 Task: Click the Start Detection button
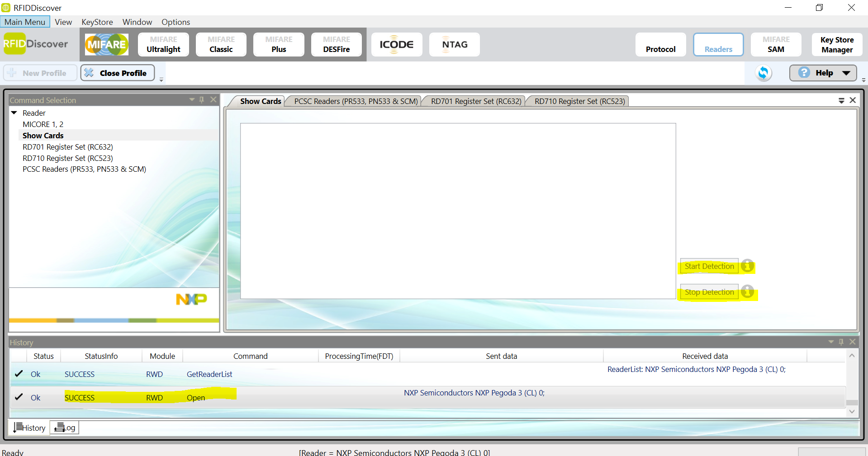(709, 266)
